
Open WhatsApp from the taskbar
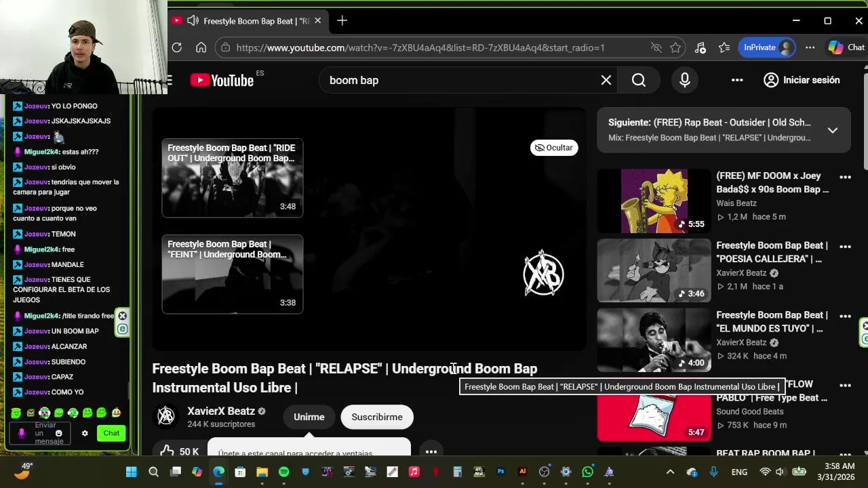[x=587, y=472]
